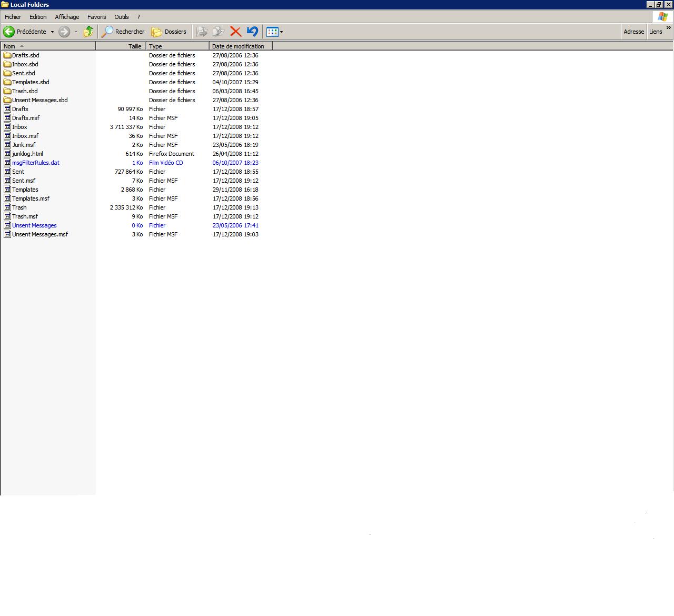Toggle the Dossiers folders pane
The width and height of the screenshot is (674, 616).
pyautogui.click(x=169, y=32)
